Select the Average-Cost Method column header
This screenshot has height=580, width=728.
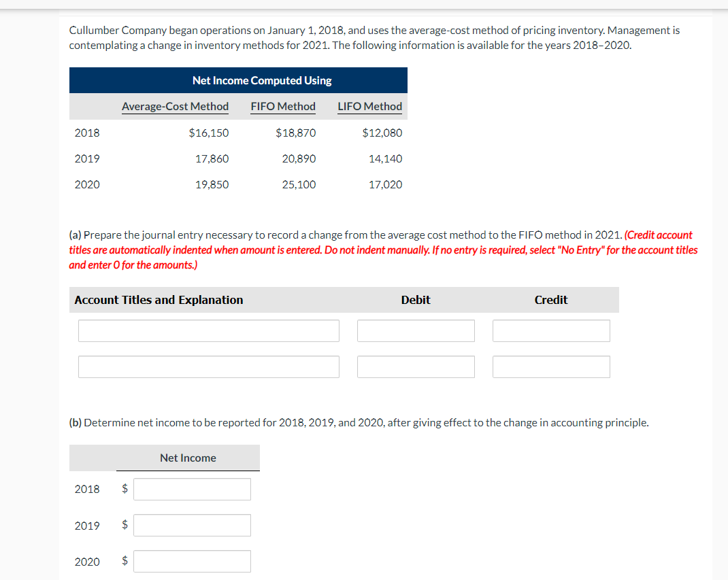pyautogui.click(x=175, y=106)
